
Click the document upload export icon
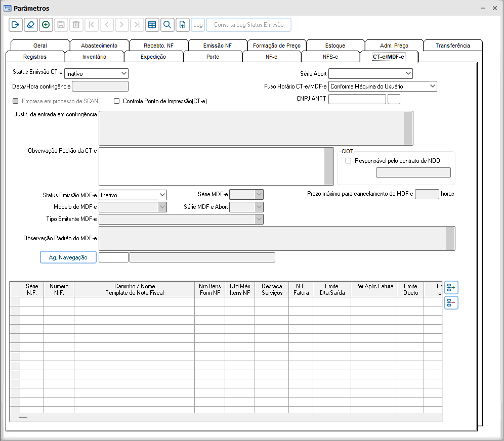182,25
